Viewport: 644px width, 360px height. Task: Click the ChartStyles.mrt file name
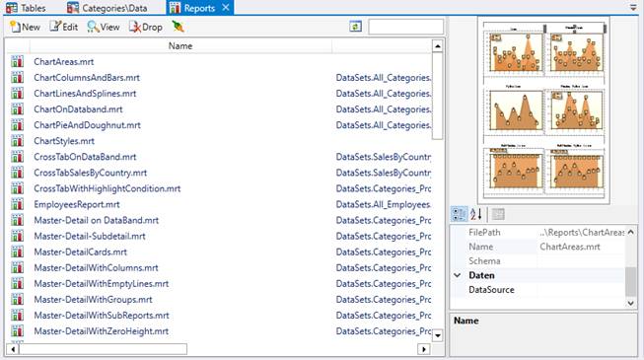[64, 141]
